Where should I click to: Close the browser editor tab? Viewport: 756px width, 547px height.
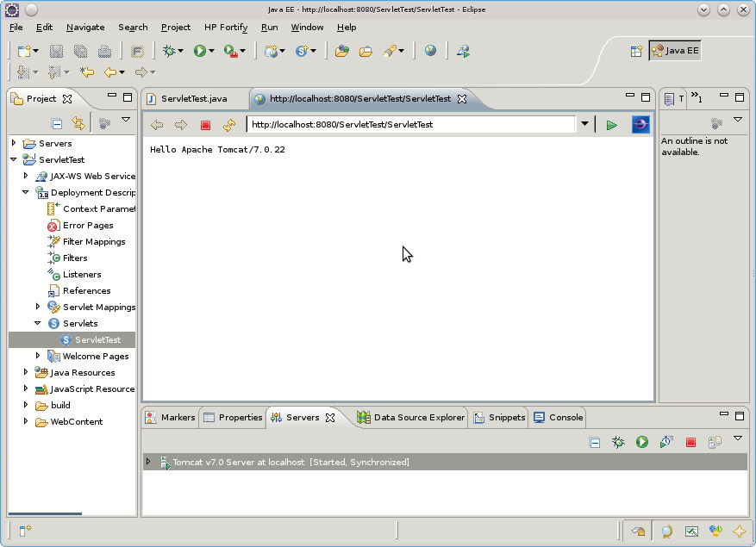click(x=462, y=99)
